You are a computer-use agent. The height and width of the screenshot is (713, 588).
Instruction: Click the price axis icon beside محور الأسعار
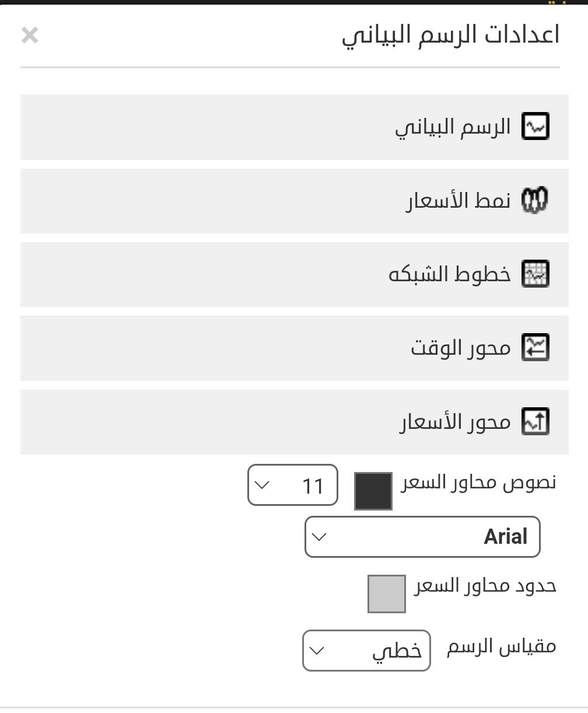point(535,421)
